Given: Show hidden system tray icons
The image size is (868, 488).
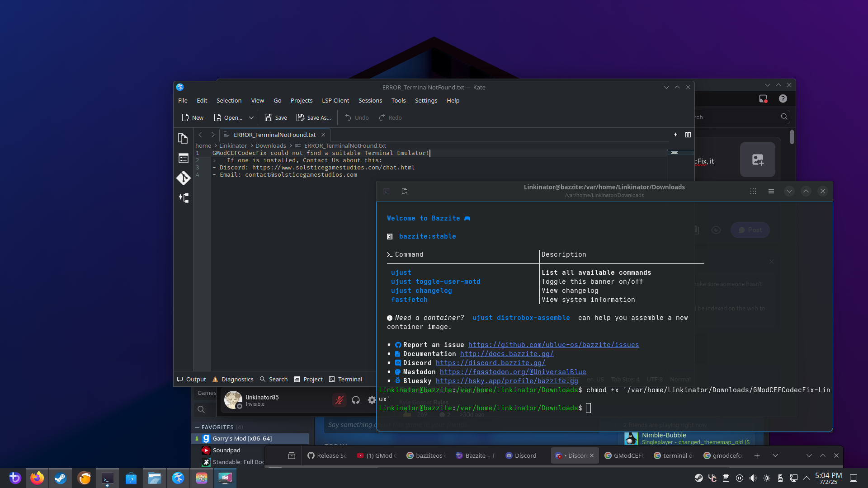Looking at the screenshot, I should coord(806,478).
